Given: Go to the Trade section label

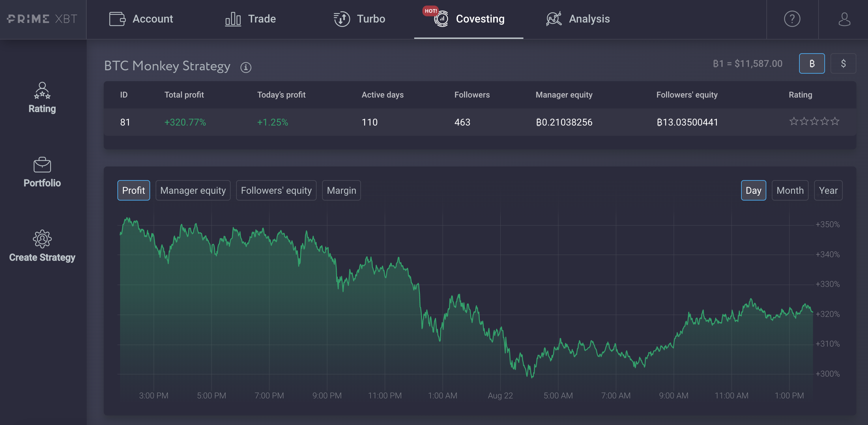Looking at the screenshot, I should [262, 19].
